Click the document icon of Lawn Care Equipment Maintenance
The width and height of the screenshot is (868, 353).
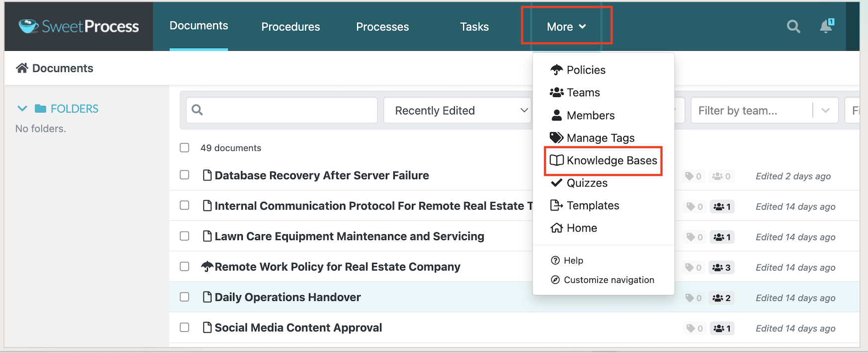[208, 236]
